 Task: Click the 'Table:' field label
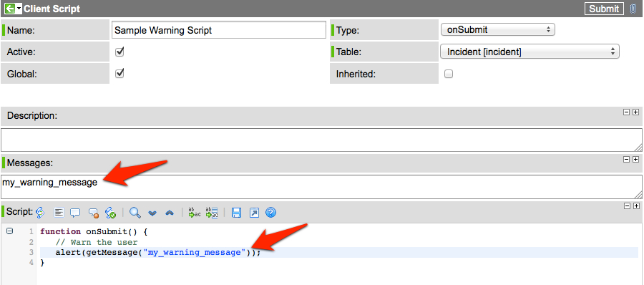[349, 52]
